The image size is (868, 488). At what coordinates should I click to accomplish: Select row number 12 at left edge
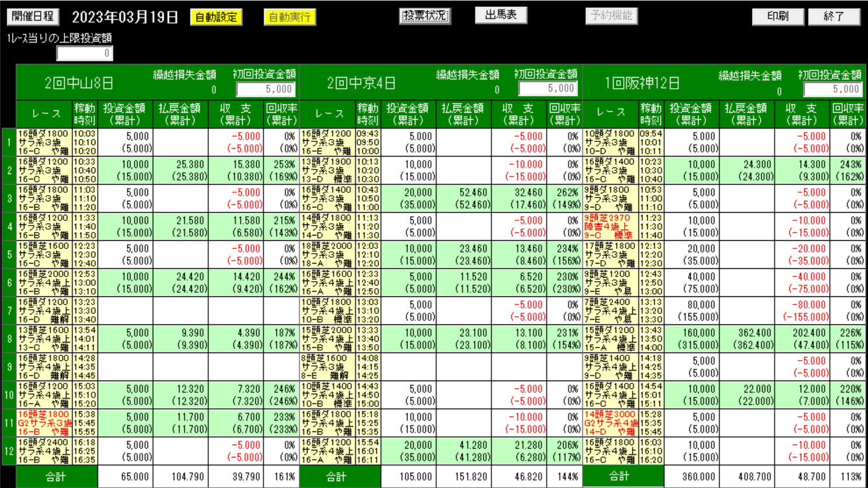(9, 451)
